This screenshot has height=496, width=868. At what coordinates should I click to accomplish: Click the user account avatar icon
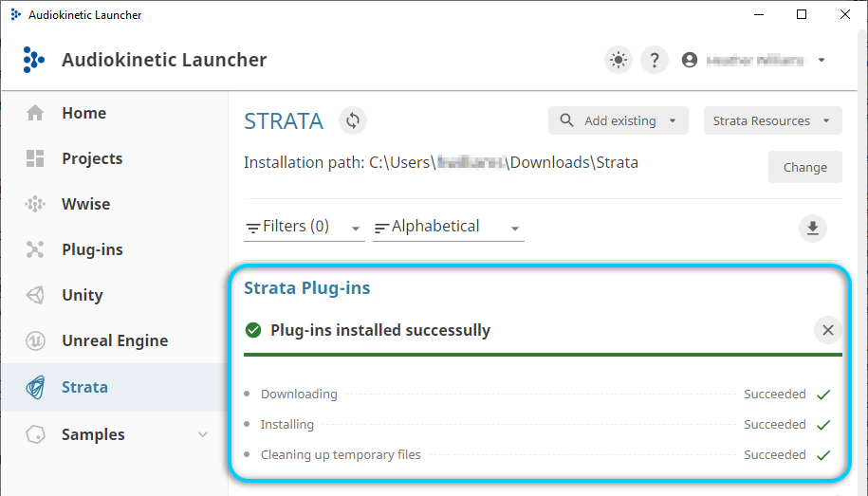click(x=690, y=61)
